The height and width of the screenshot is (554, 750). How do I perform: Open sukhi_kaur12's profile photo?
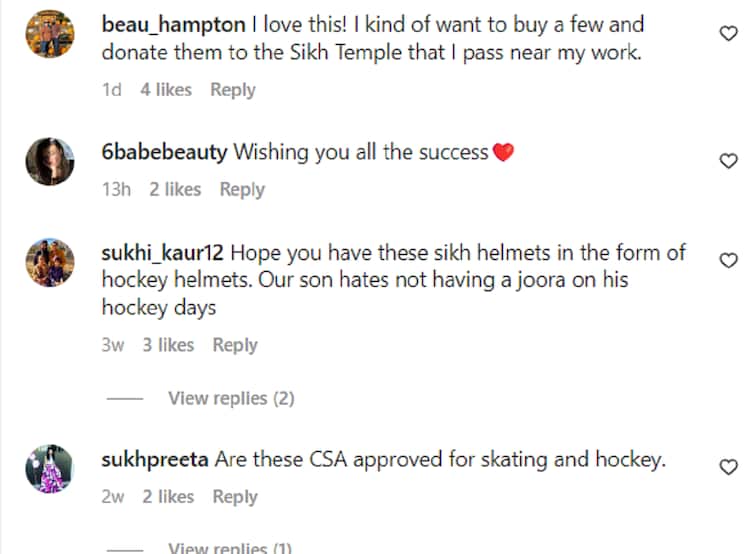(x=48, y=262)
